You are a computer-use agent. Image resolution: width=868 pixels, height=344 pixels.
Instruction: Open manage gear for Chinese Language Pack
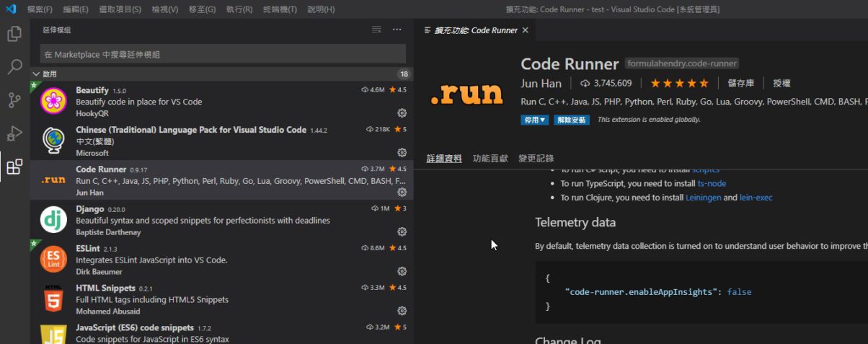[402, 153]
